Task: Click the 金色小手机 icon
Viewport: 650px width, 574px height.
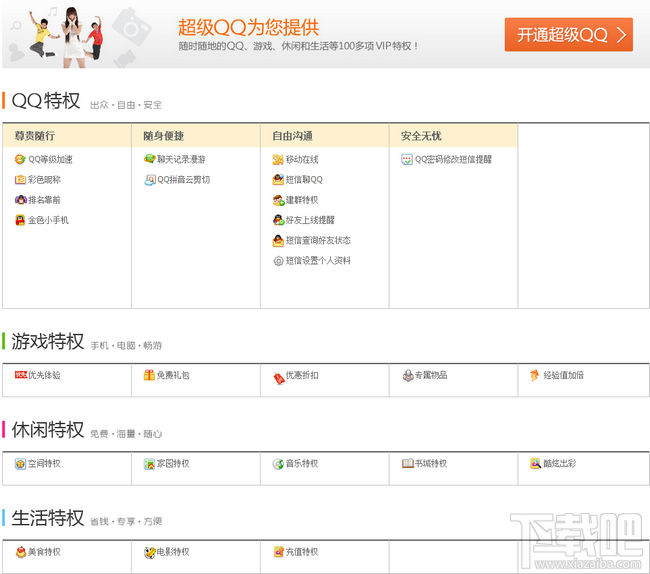Action: [x=20, y=220]
